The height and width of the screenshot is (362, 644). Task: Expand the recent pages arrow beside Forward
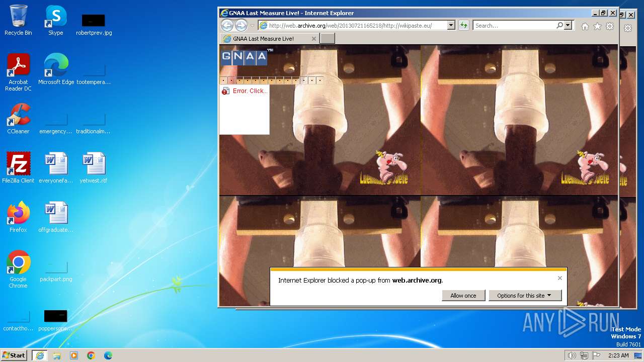click(252, 26)
